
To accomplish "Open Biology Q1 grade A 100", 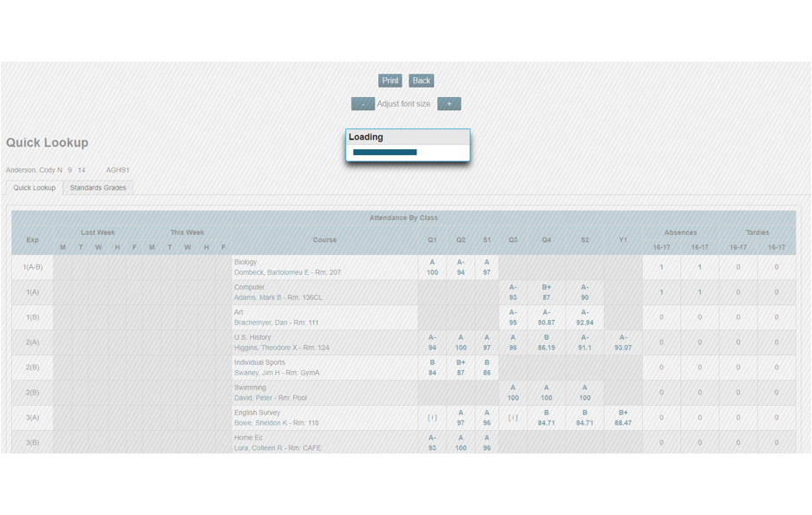I will (432, 267).
